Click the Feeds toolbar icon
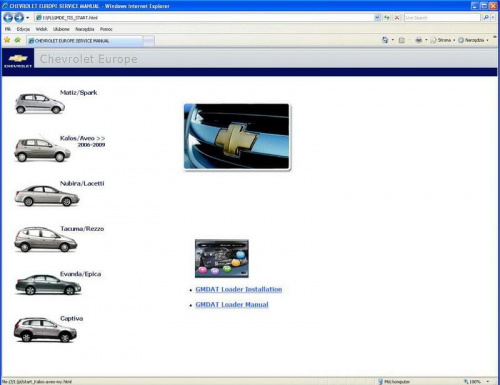 click(x=402, y=40)
